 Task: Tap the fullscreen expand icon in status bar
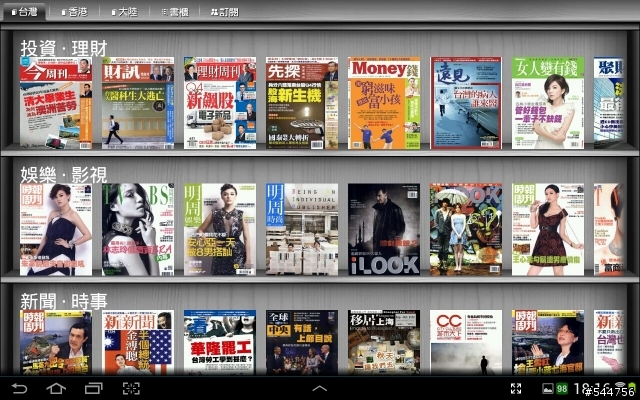(x=516, y=388)
